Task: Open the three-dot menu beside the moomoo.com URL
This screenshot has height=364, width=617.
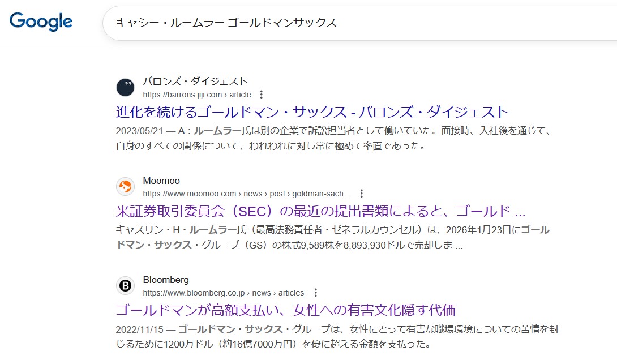Action: [x=362, y=194]
